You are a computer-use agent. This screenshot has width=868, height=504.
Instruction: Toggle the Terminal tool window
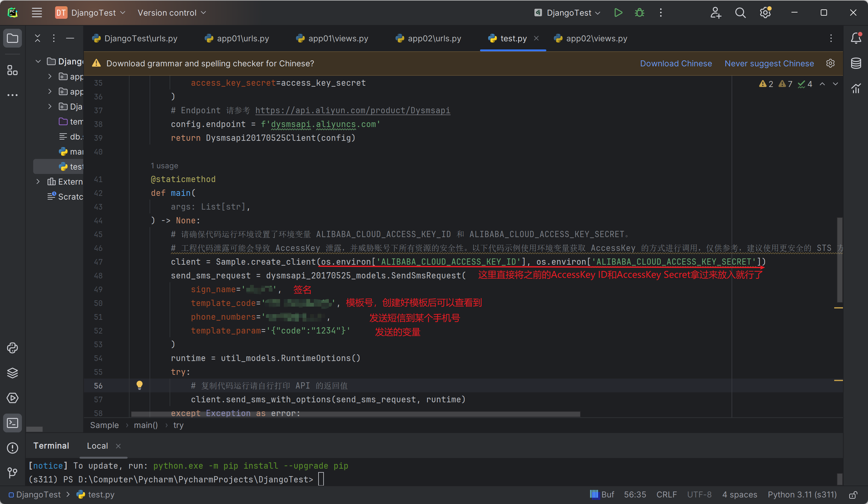(x=13, y=423)
